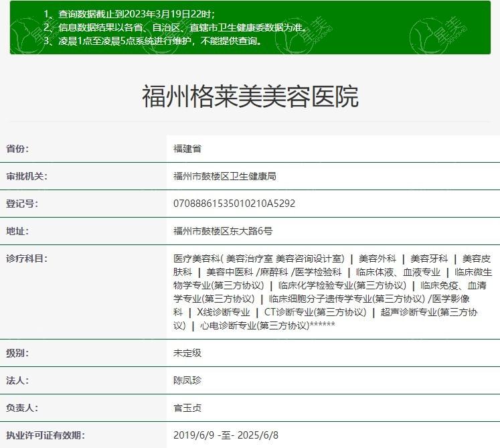
Task: Click the value 福州市鼓楼区卫生健康局
Action: pyautogui.click(x=225, y=176)
